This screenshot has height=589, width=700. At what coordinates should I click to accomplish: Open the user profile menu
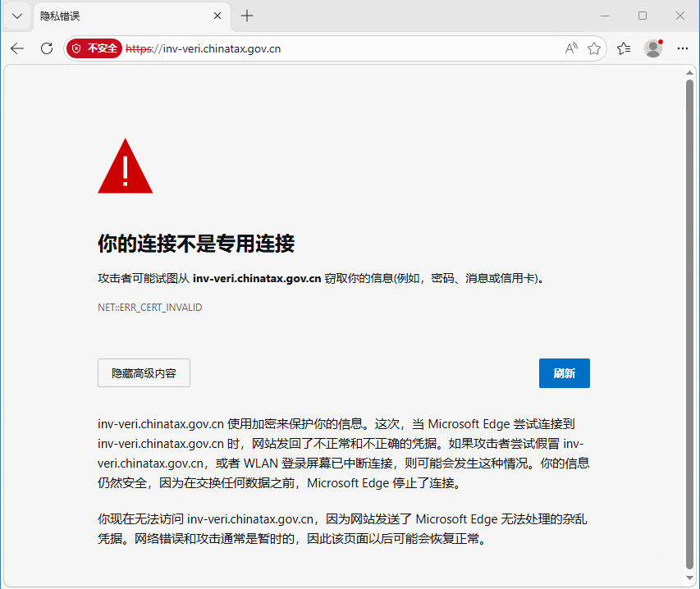click(653, 48)
